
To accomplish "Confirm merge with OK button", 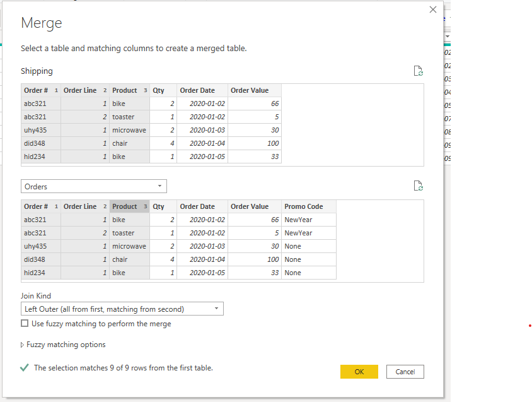I will coord(359,372).
